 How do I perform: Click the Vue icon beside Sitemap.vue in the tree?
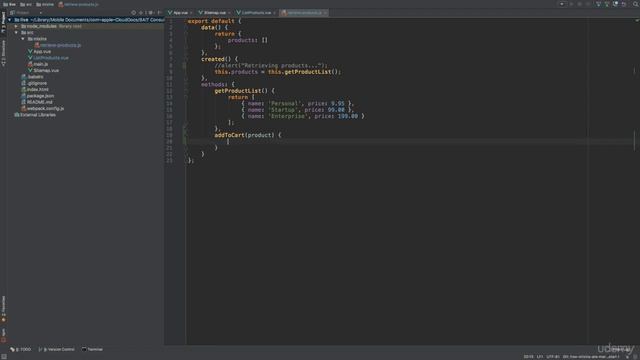pyautogui.click(x=30, y=70)
